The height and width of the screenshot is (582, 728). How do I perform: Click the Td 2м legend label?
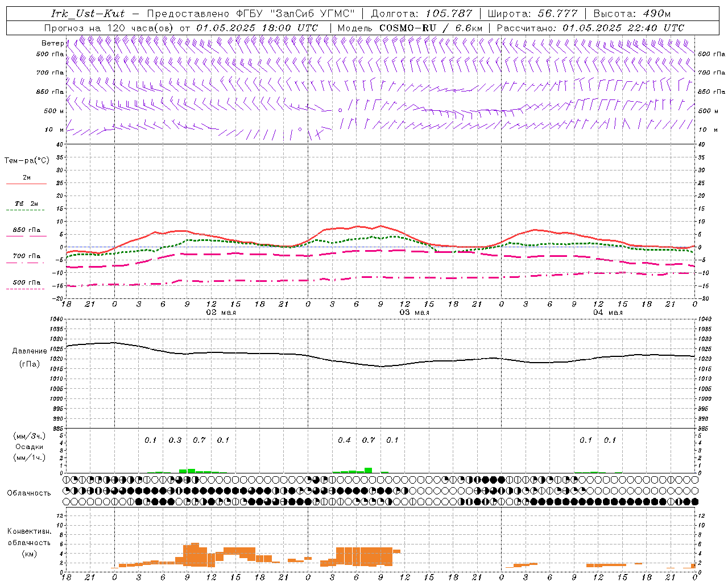(x=26, y=203)
